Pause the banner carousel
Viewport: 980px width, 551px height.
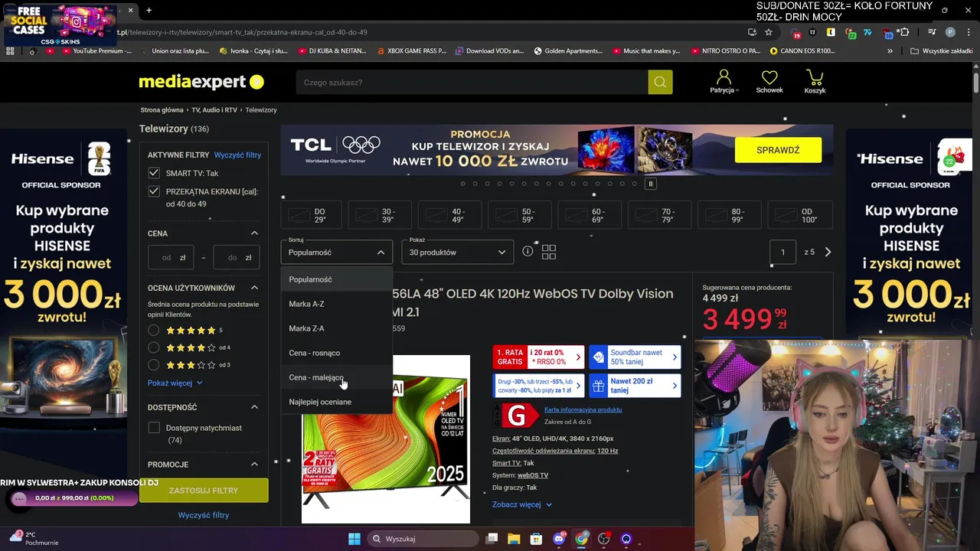click(650, 184)
